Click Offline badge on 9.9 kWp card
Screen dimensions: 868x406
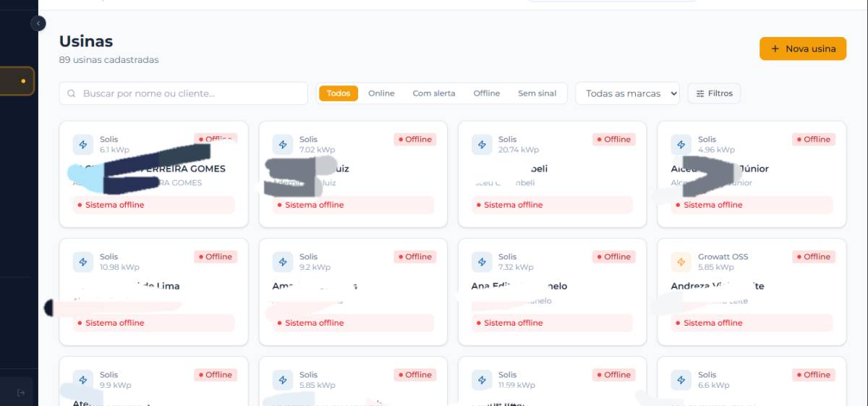[216, 375]
